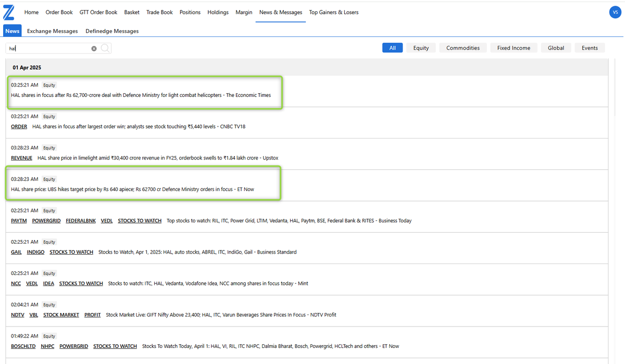Open Business Today top stocks headline
The width and height of the screenshot is (625, 364).
289,221
